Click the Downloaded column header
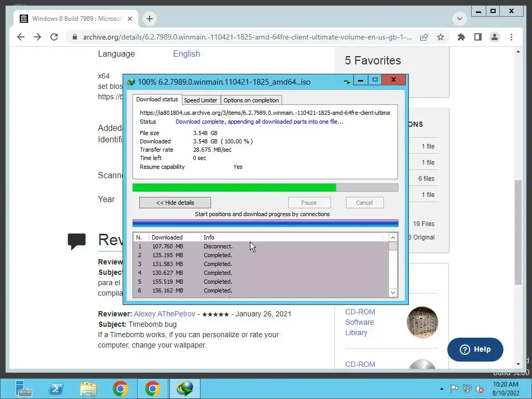The height and width of the screenshot is (399, 532). [175, 237]
